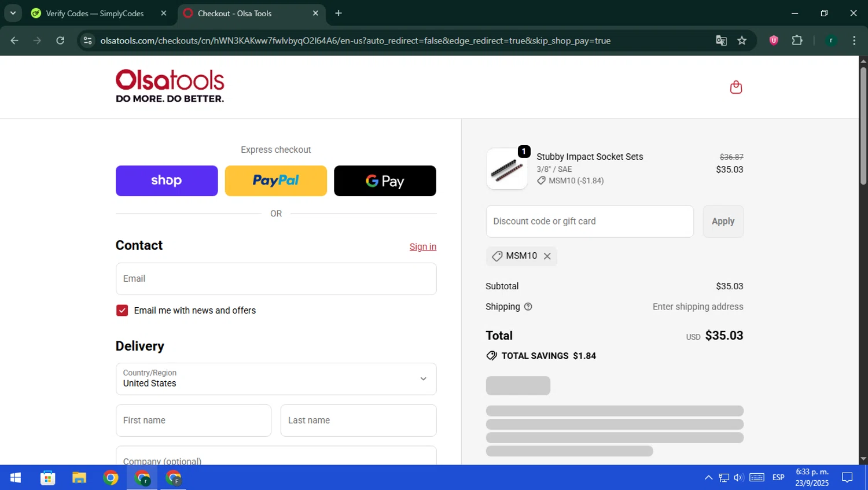The height and width of the screenshot is (490, 868).
Task: Click the struck-through $36.87 price
Action: point(731,157)
